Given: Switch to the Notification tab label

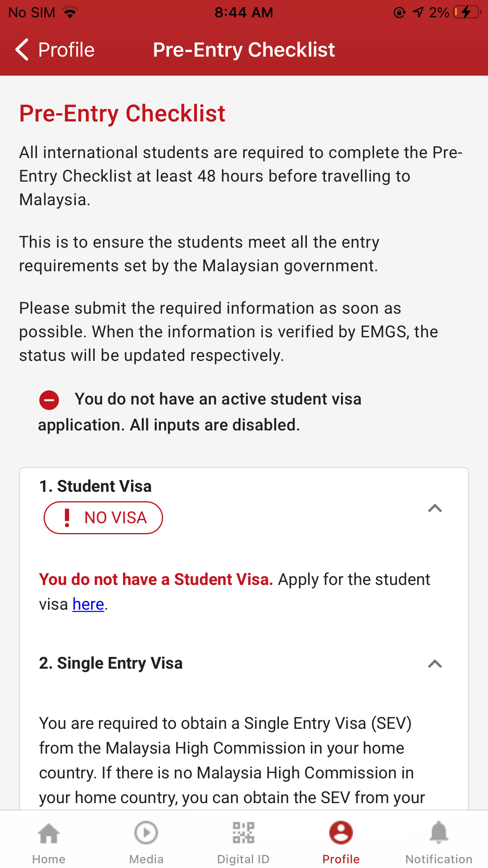Looking at the screenshot, I should click(x=438, y=859).
